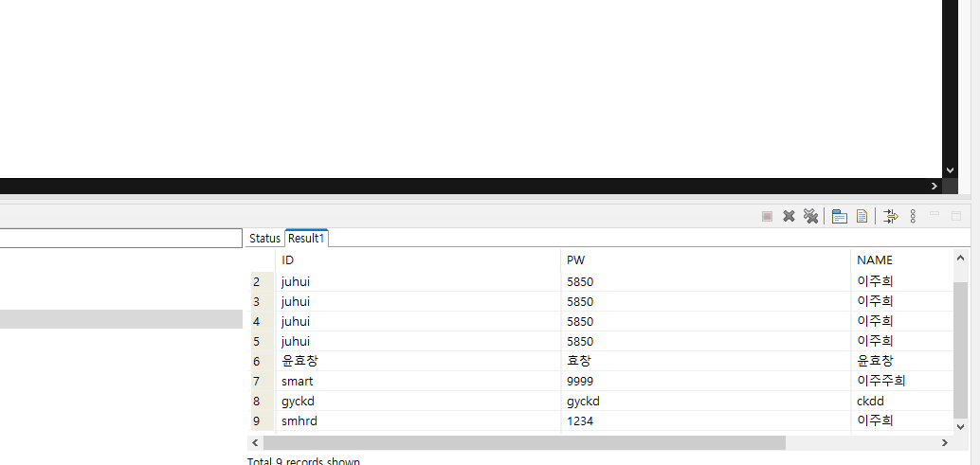
Task: Click the smart ID cell
Action: (x=418, y=382)
